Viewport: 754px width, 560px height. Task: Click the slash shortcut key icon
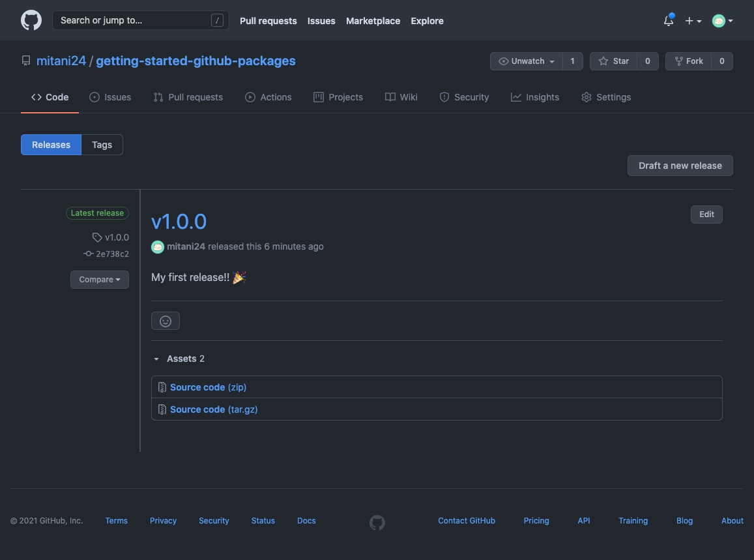(217, 20)
